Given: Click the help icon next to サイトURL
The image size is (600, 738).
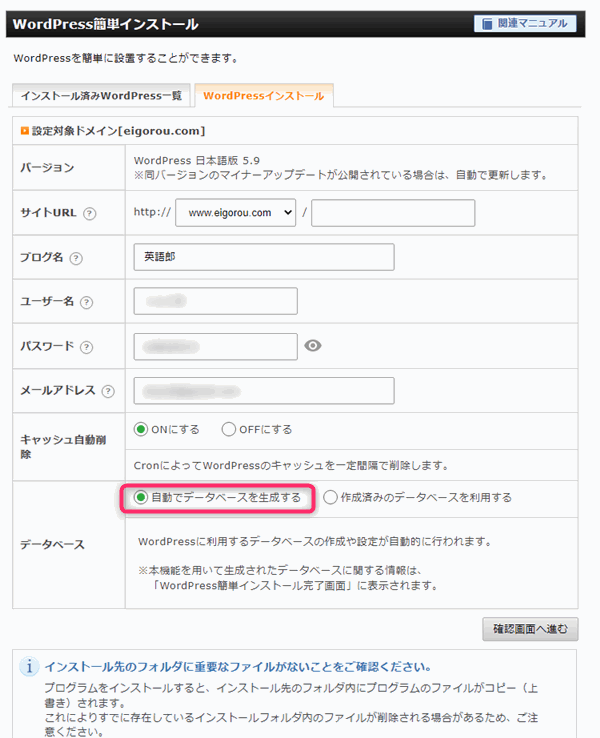Looking at the screenshot, I should (89, 214).
